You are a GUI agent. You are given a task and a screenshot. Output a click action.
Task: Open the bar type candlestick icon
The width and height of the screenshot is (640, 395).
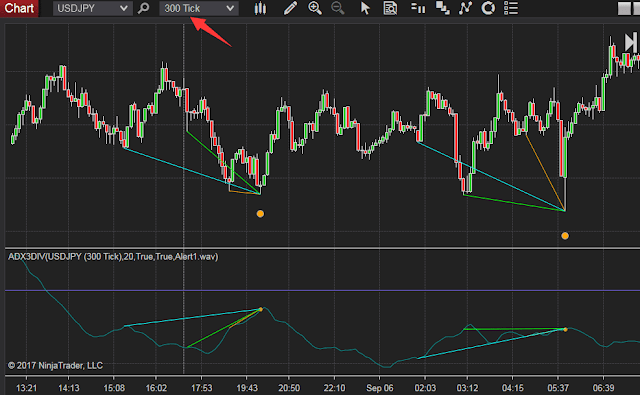coord(260,8)
